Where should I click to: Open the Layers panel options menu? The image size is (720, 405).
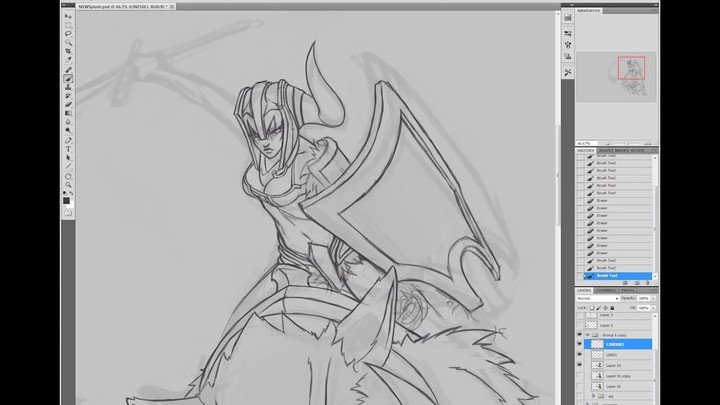pyautogui.click(x=653, y=290)
